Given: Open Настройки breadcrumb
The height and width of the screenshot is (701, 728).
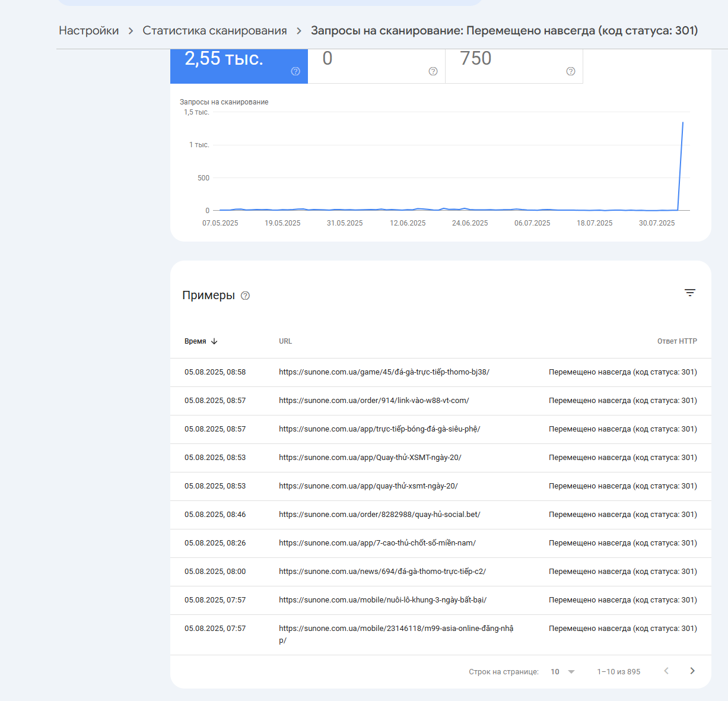Looking at the screenshot, I should (x=88, y=30).
